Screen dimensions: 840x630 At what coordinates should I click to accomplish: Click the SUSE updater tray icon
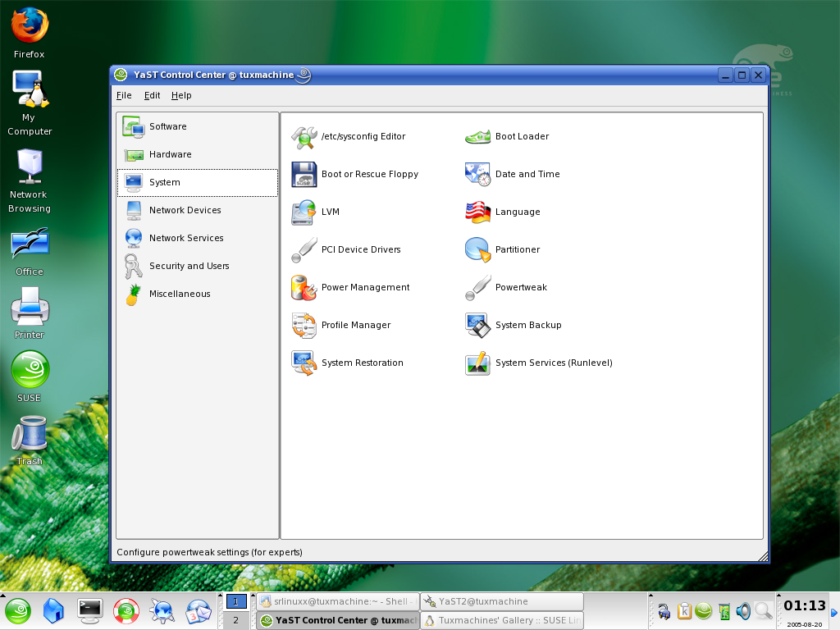point(703,610)
